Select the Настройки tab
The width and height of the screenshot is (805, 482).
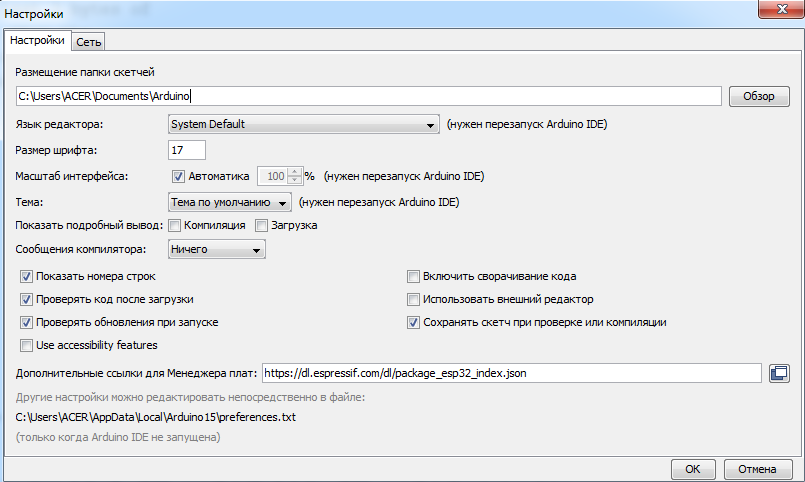click(x=38, y=40)
